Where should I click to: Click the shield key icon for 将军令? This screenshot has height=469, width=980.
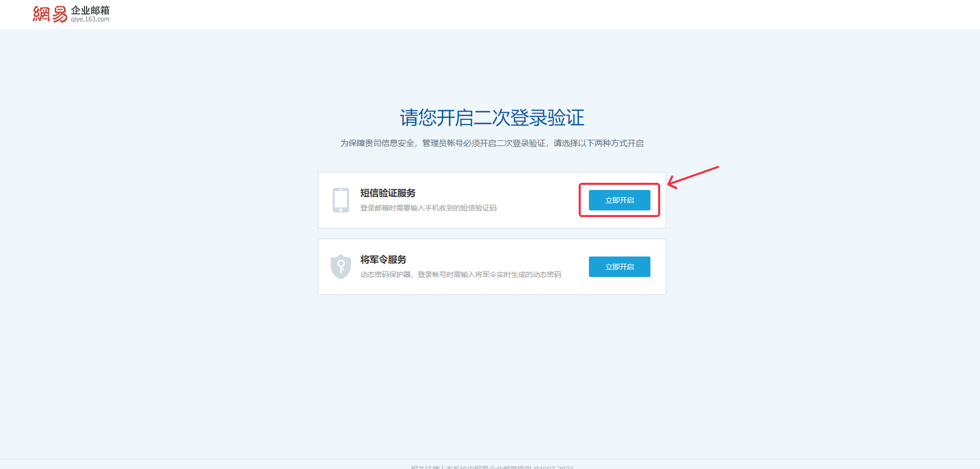tap(341, 267)
